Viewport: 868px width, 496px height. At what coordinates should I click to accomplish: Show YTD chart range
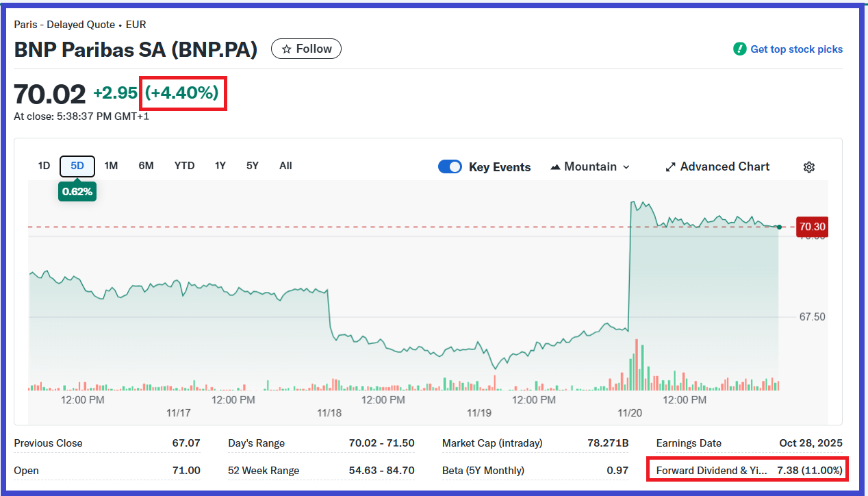[x=184, y=166]
